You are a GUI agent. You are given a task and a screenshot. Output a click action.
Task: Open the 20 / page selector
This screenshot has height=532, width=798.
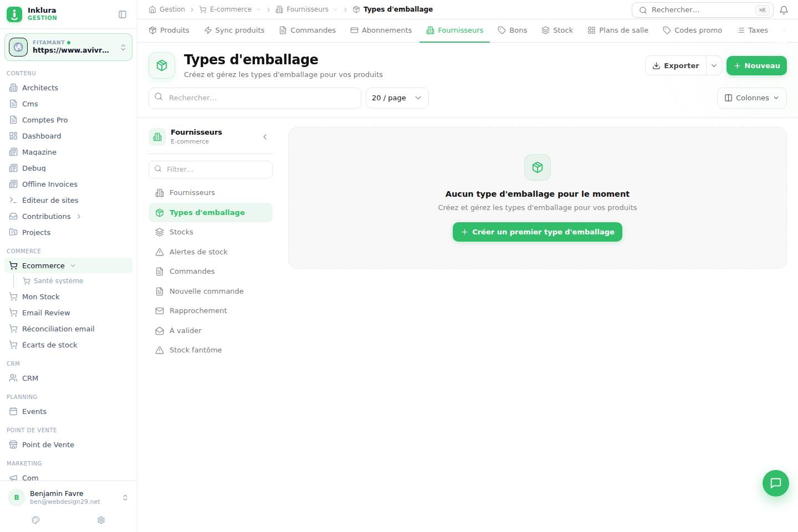pos(397,98)
